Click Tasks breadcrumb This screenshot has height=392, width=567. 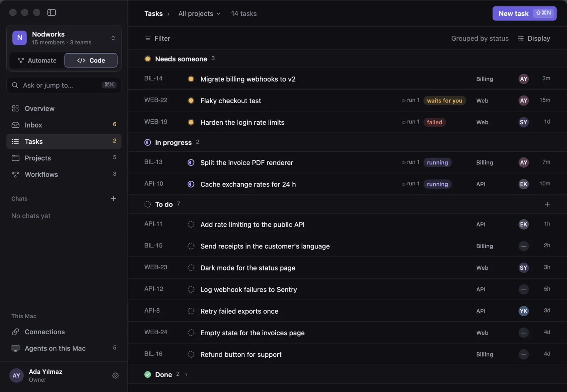pyautogui.click(x=153, y=13)
